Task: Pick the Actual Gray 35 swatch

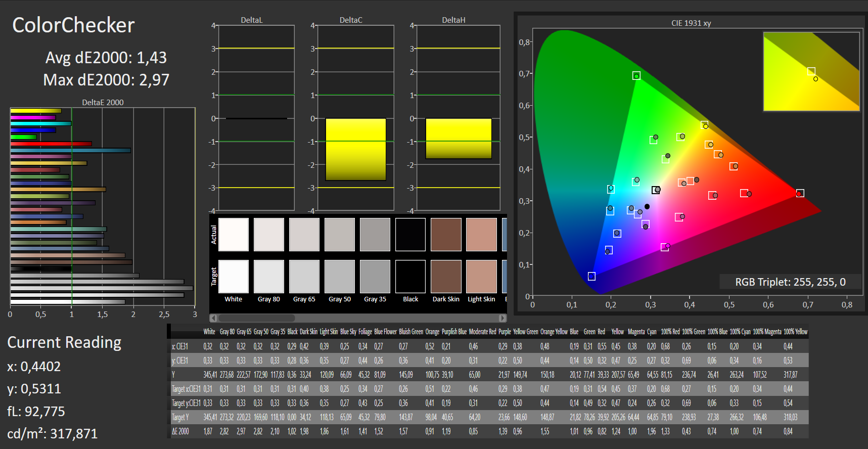Action: (x=375, y=235)
